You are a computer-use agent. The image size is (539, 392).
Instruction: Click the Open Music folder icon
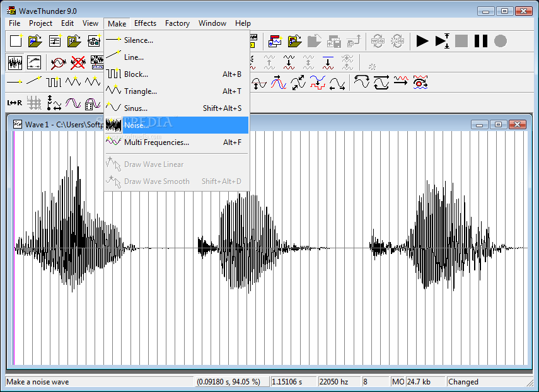[74, 41]
